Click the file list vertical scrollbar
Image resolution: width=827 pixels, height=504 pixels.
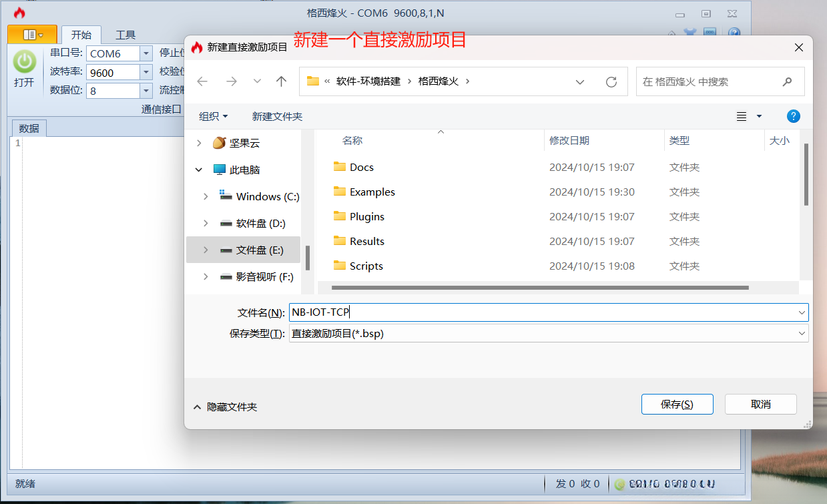tap(806, 175)
